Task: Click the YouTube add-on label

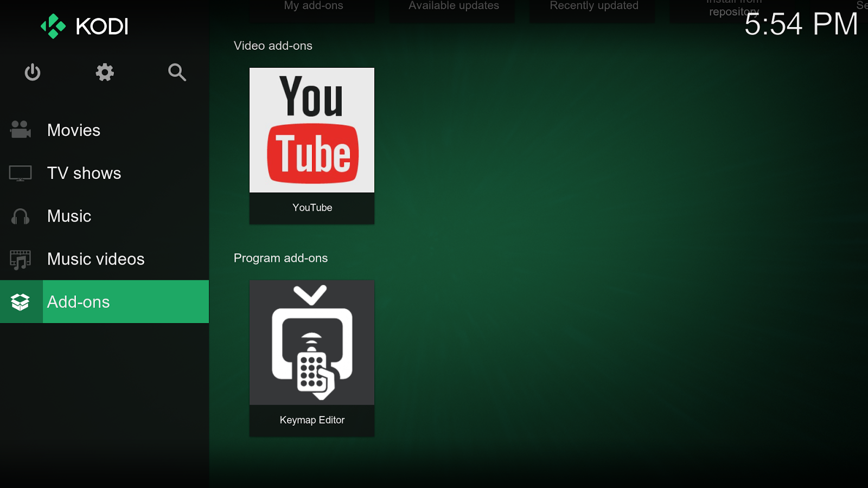Action: pyautogui.click(x=312, y=208)
